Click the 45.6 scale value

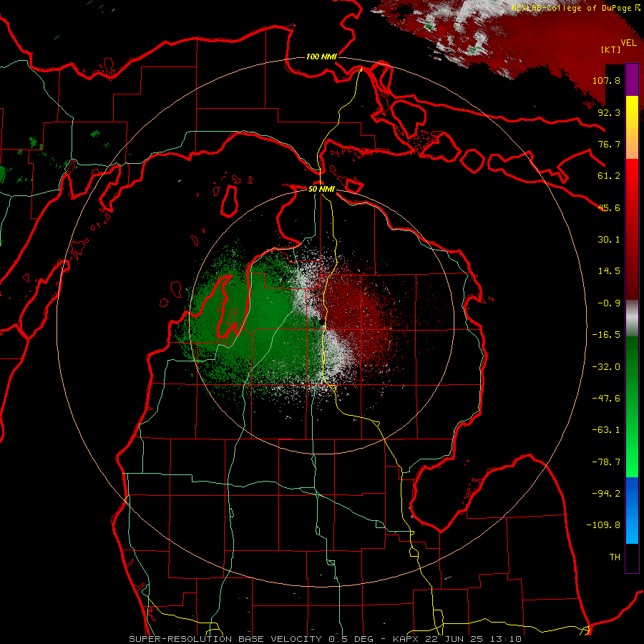click(609, 208)
